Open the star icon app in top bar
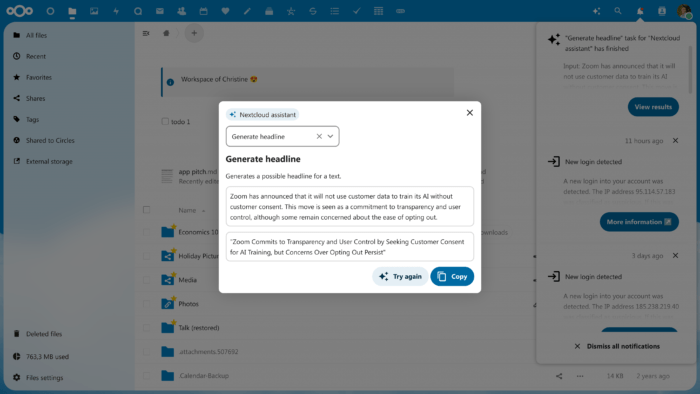Image resolution: width=700 pixels, height=394 pixels. click(291, 11)
